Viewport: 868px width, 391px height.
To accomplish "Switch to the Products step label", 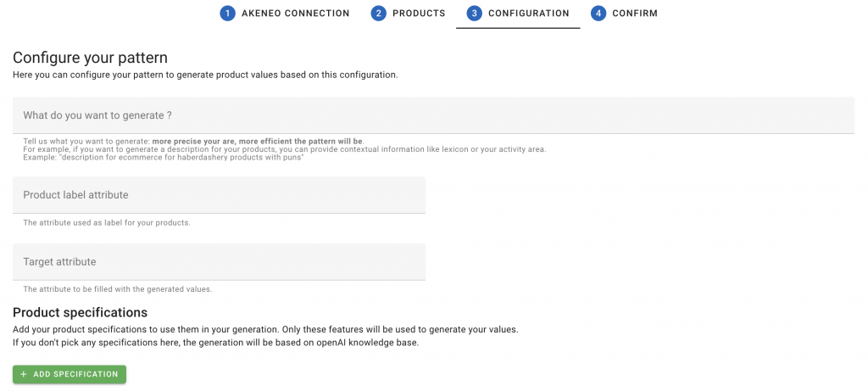I will [419, 14].
